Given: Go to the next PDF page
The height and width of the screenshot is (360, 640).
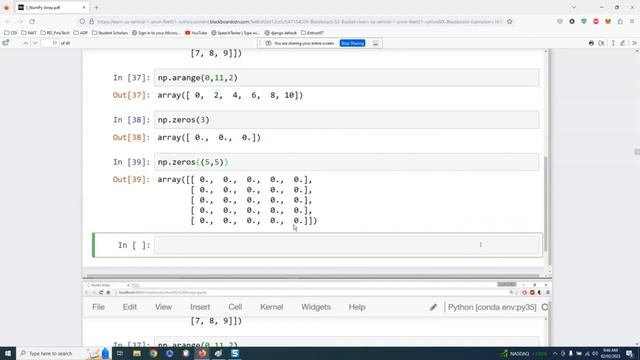Looking at the screenshot, I should tap(35, 43).
